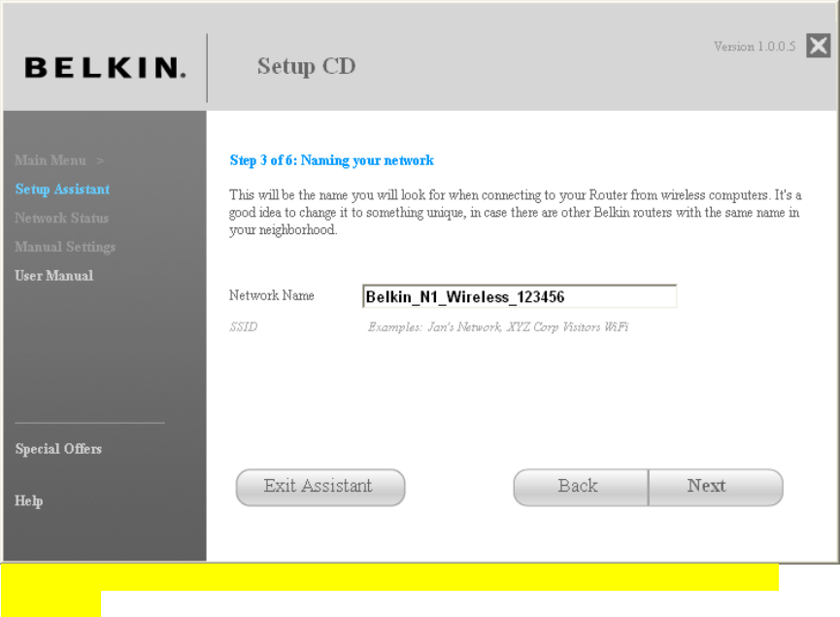Click the Examples hint text
The height and width of the screenshot is (617, 840).
point(498,327)
